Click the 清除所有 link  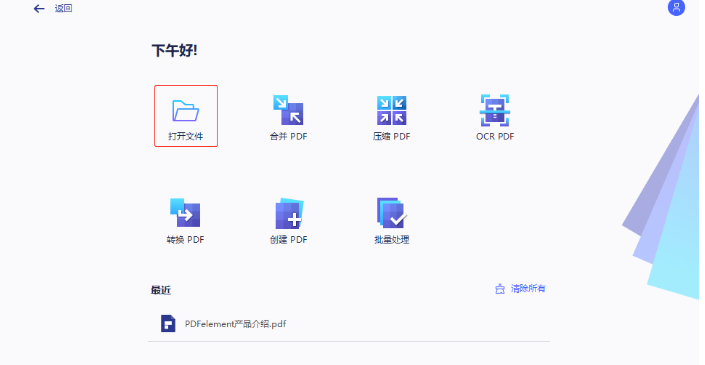[528, 289]
